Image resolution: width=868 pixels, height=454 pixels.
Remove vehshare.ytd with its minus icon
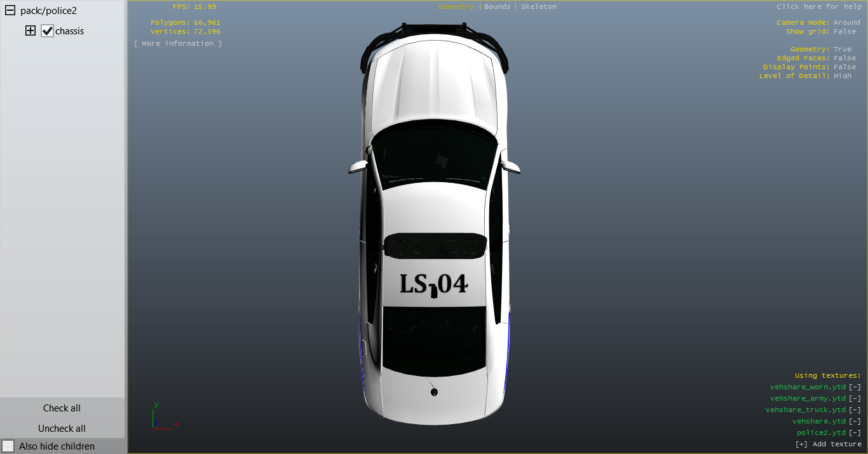coord(855,421)
